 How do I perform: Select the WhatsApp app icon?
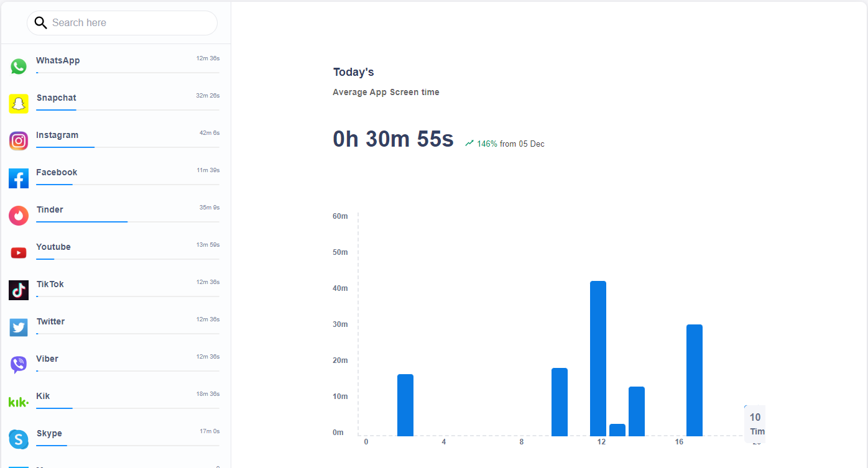[18, 66]
